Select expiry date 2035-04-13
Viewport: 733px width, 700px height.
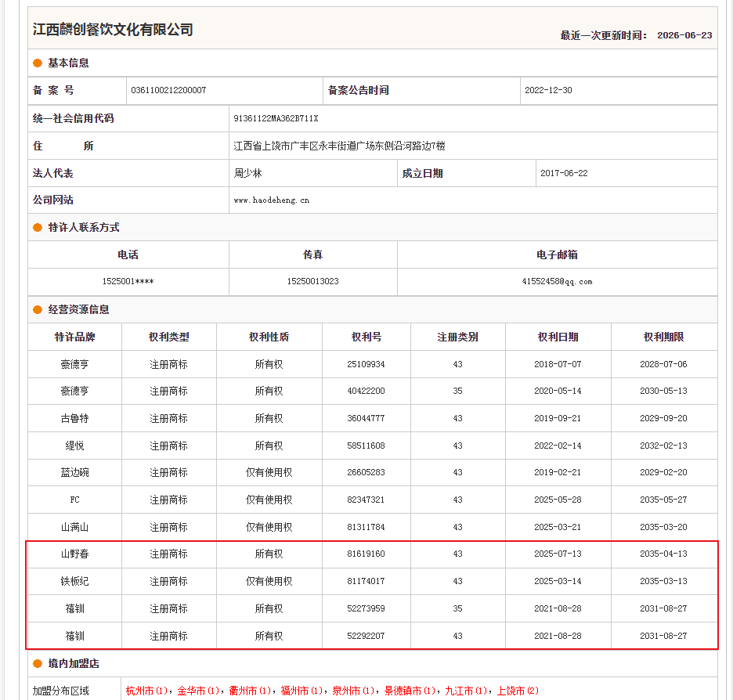point(663,554)
